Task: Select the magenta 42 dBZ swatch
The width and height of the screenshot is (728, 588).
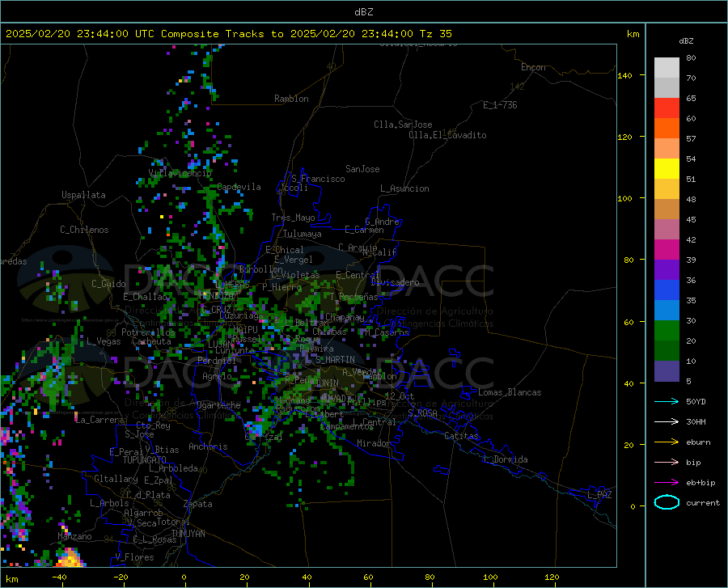Action: [x=667, y=249]
